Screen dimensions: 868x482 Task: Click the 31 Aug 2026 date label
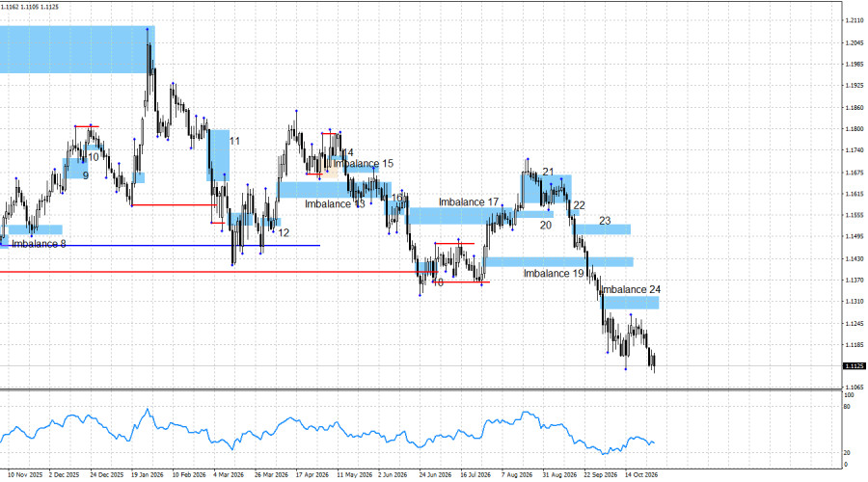pyautogui.click(x=559, y=475)
